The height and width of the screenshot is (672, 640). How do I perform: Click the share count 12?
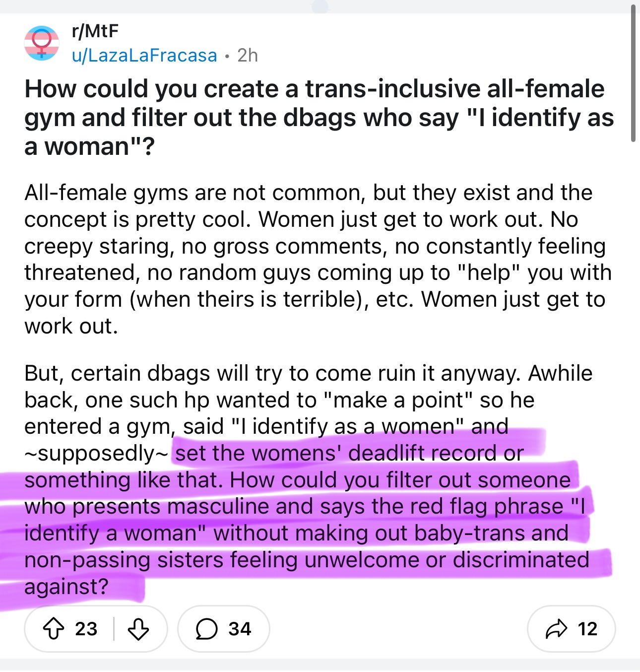tap(587, 629)
